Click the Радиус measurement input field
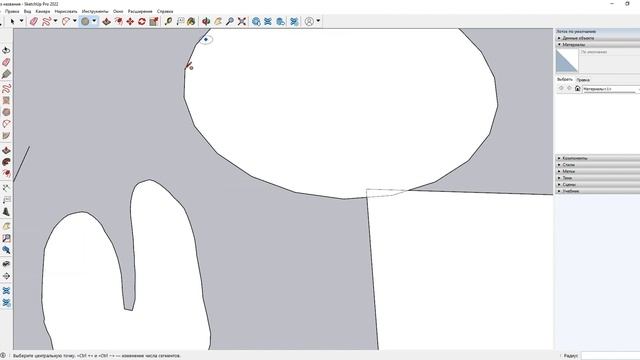Viewport: 640px width, 360px height. (x=611, y=356)
